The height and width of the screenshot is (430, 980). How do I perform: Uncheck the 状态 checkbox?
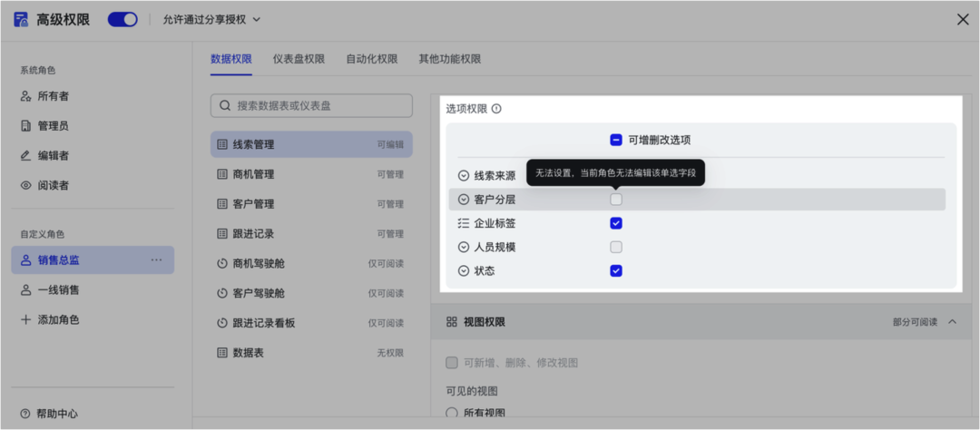[x=616, y=270]
